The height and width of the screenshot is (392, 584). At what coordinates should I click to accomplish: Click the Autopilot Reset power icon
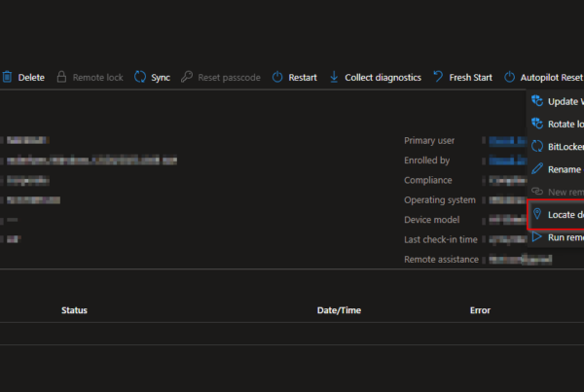point(510,77)
